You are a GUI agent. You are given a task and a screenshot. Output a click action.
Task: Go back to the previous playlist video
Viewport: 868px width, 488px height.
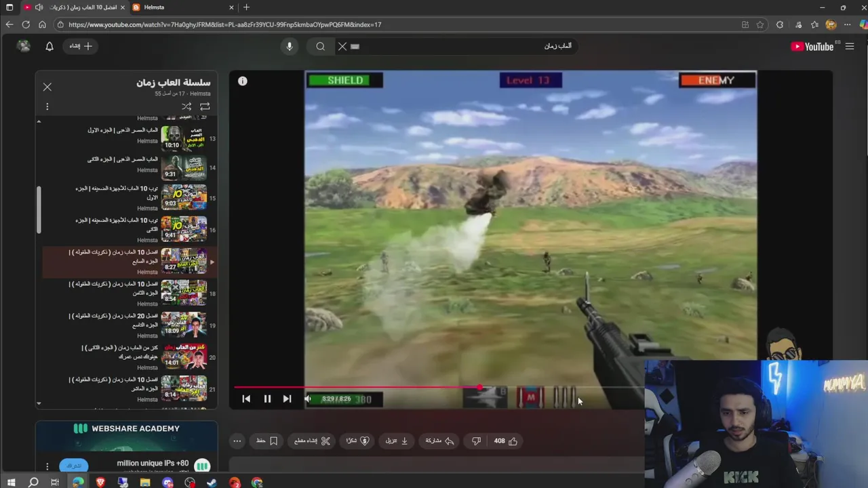click(246, 399)
